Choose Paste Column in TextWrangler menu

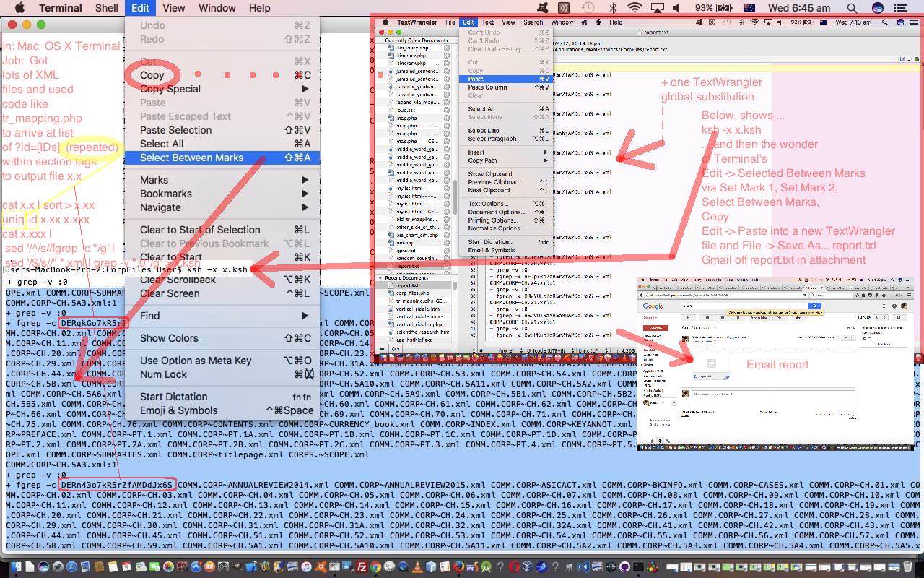506,87
